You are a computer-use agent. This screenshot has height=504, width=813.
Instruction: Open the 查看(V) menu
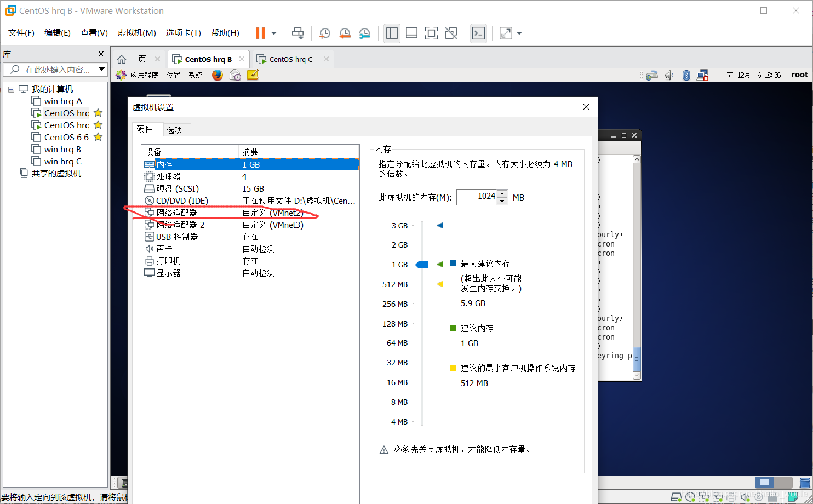pyautogui.click(x=94, y=33)
